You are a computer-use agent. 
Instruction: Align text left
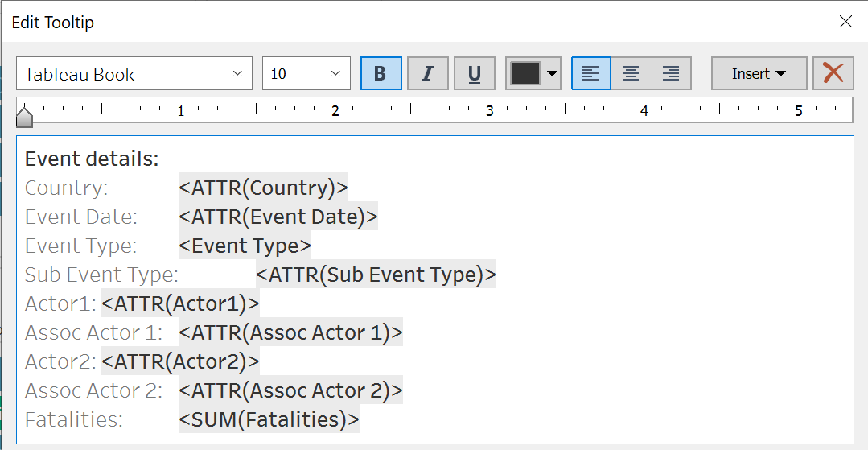coord(591,74)
